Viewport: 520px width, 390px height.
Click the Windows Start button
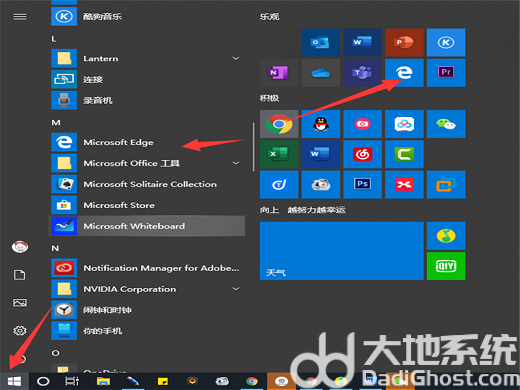[x=14, y=381]
